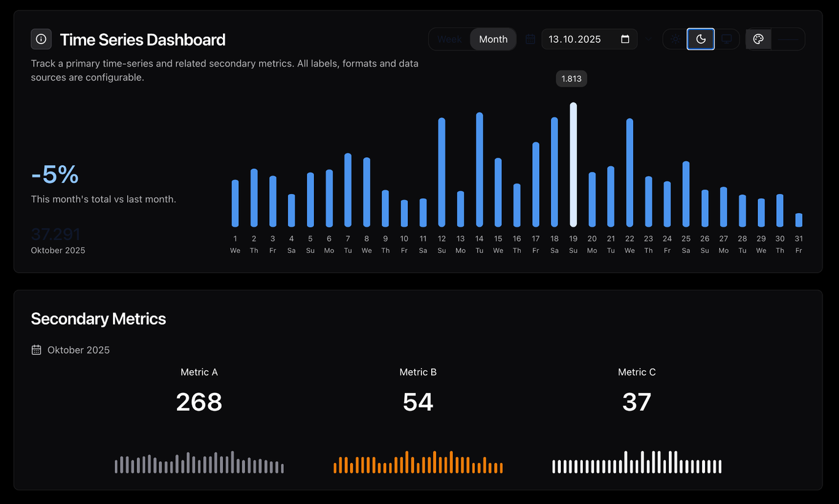The width and height of the screenshot is (839, 504).
Task: Click the bar for day 14 in chart
Action: tap(479, 170)
